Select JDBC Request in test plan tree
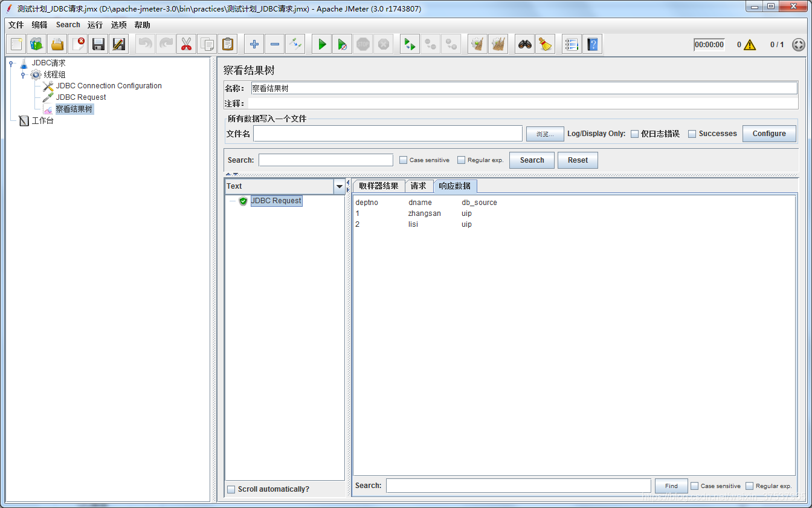This screenshot has height=508, width=812. pos(81,97)
